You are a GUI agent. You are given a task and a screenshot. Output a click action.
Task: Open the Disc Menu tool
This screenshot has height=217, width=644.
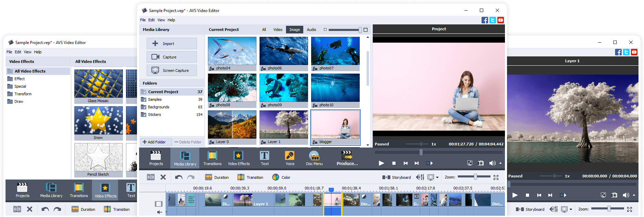314,159
